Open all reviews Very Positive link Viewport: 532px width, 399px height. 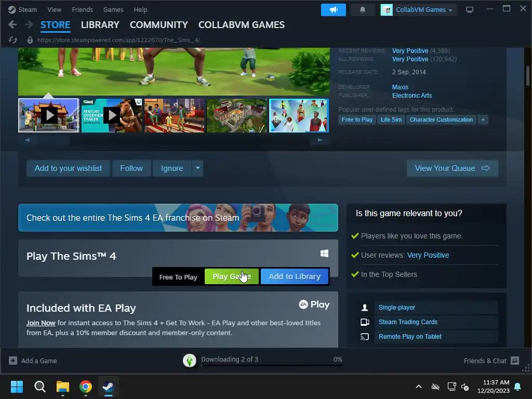tap(410, 59)
